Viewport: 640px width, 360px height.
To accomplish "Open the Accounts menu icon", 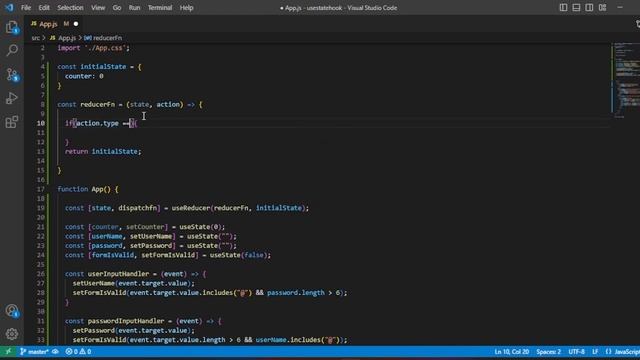I will coord(12,311).
